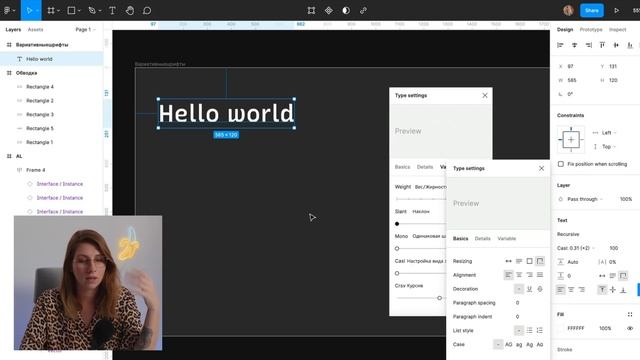Click the create component icon
Screen dimensions: 640x360
[x=329, y=10]
